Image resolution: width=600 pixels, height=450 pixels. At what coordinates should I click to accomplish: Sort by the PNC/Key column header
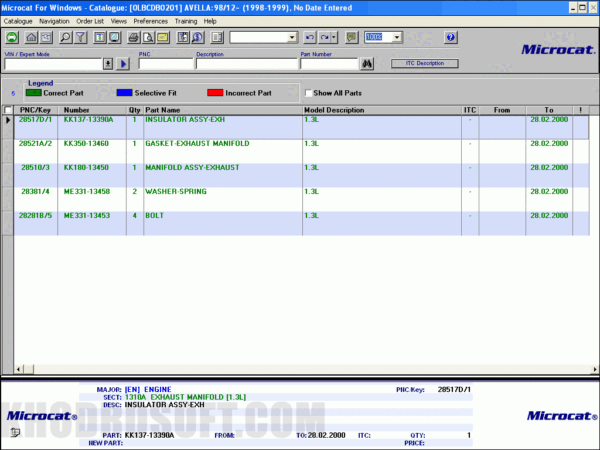pos(35,110)
